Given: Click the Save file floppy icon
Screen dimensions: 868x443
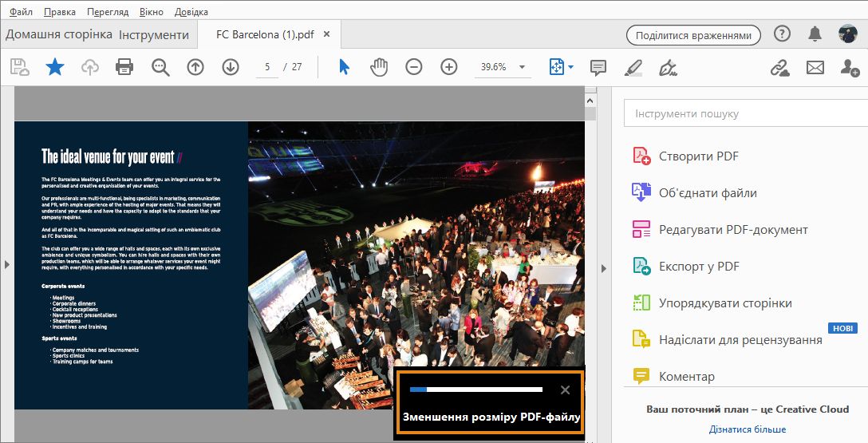Looking at the screenshot, I should (x=20, y=67).
